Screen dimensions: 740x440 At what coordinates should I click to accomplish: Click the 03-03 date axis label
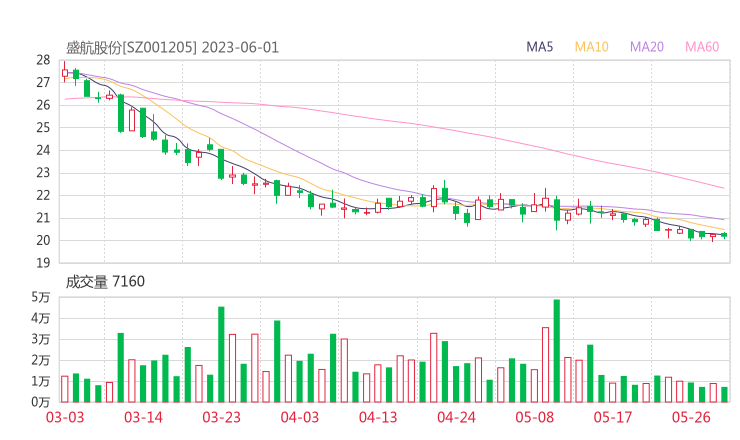65,417
